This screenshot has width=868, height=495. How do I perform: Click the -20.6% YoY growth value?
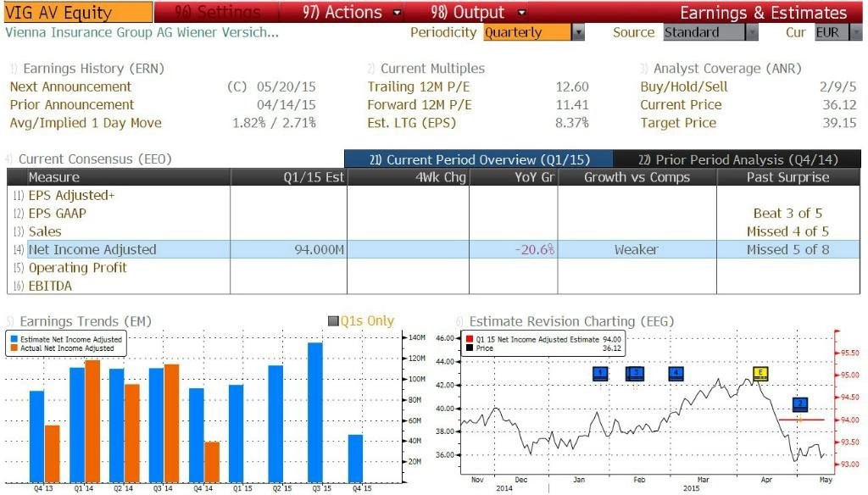click(534, 250)
